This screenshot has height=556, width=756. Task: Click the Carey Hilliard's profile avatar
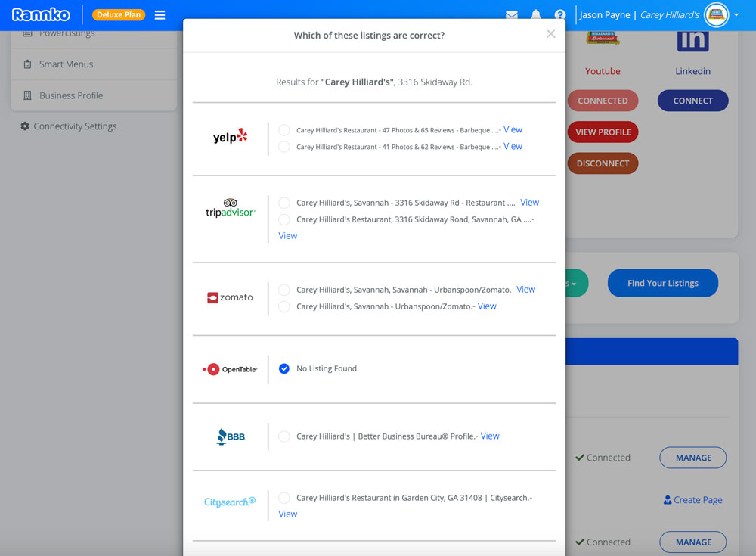point(717,15)
